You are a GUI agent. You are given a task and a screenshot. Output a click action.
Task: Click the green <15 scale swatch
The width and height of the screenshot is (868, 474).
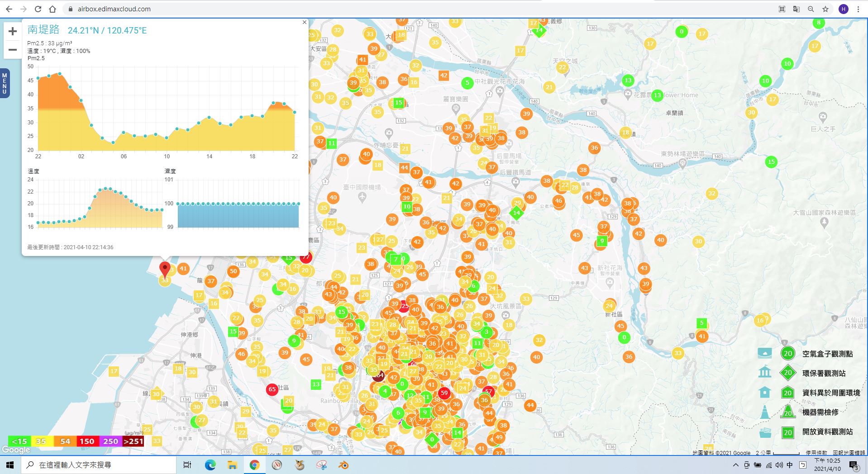point(19,441)
